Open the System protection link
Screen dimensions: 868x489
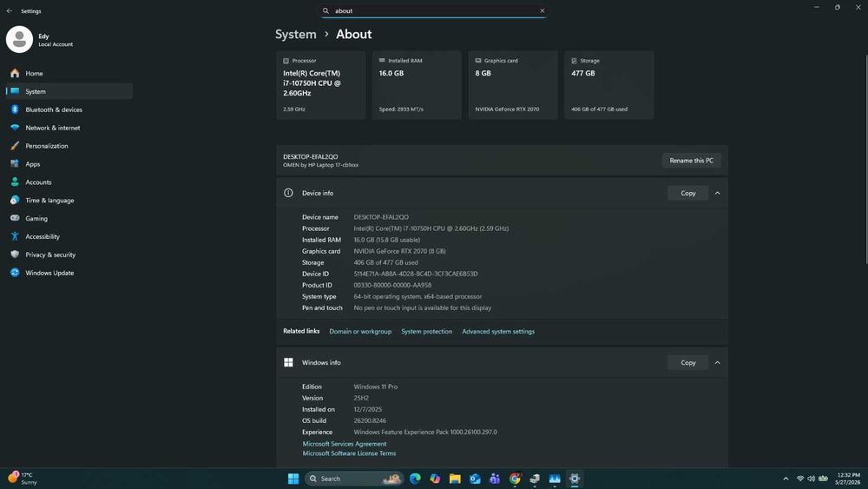click(426, 331)
